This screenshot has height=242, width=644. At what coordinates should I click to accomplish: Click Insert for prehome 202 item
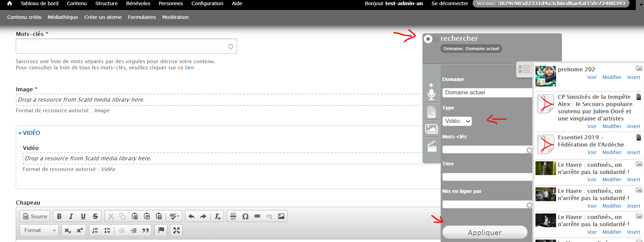[x=633, y=77]
